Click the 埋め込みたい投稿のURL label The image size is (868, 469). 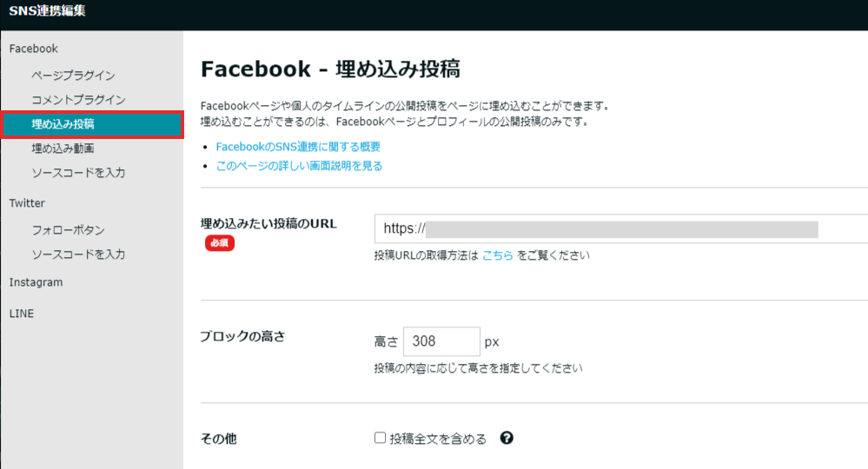coord(268,223)
